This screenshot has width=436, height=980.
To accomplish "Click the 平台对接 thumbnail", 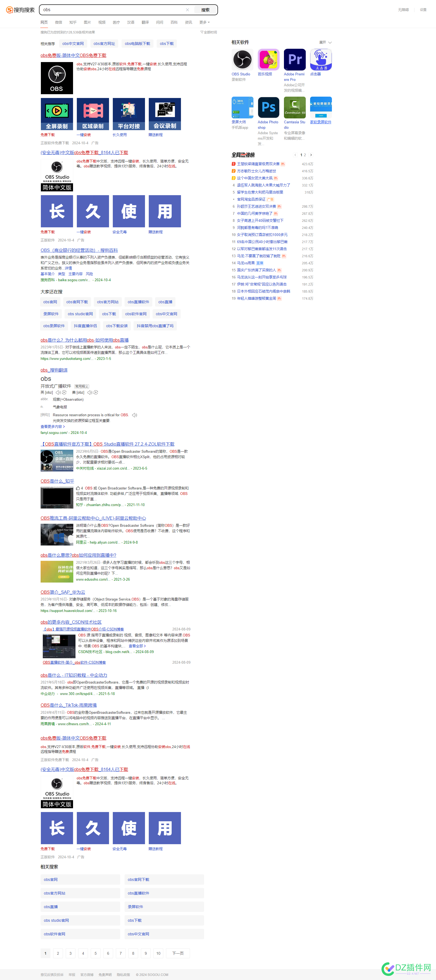I will 129,114.
